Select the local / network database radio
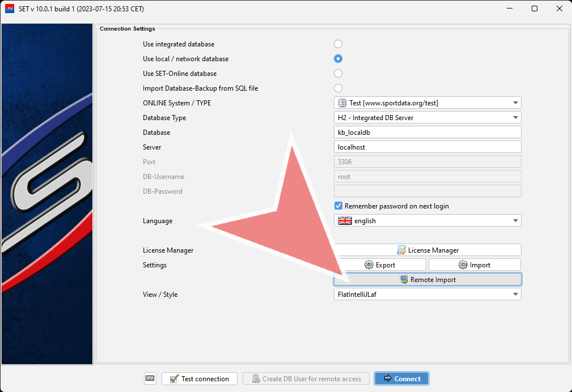 [x=338, y=59]
